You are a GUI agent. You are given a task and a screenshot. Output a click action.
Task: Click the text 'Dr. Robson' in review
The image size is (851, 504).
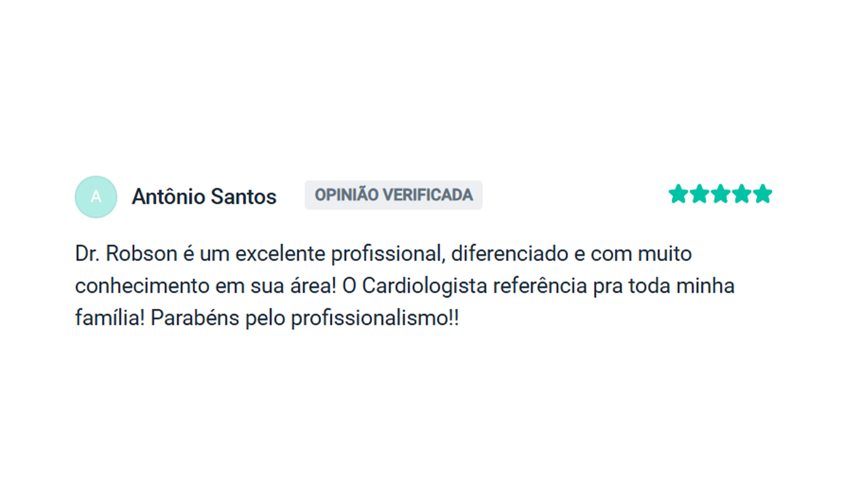pos(126,254)
